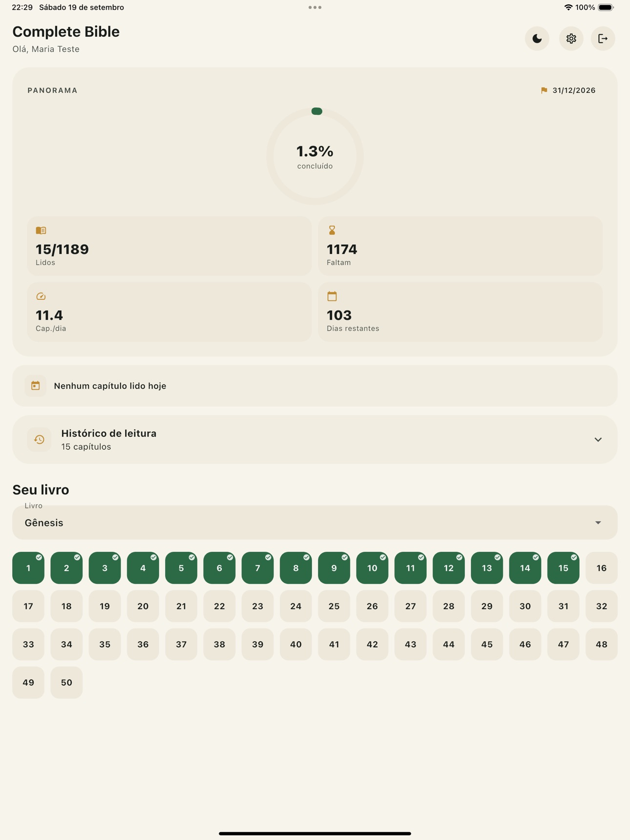Viewport: 630px width, 840px height.
Task: Select chapter 42 tile
Action: [x=372, y=644]
